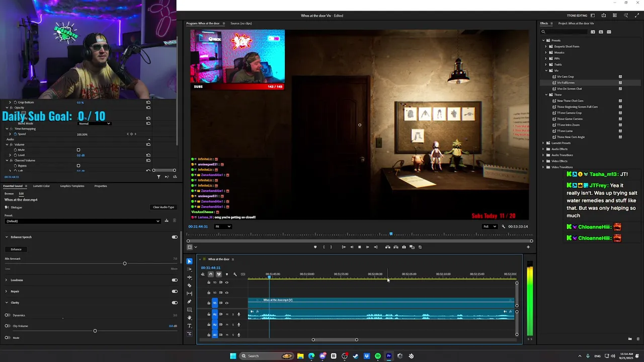Click filter properties icon in Effect Controls

coord(158,176)
